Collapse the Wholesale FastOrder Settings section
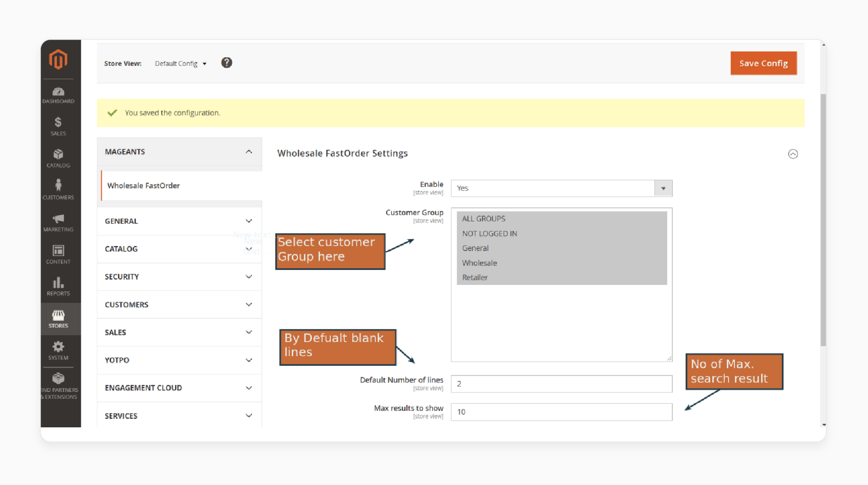The width and height of the screenshot is (868, 485). pyautogui.click(x=793, y=154)
